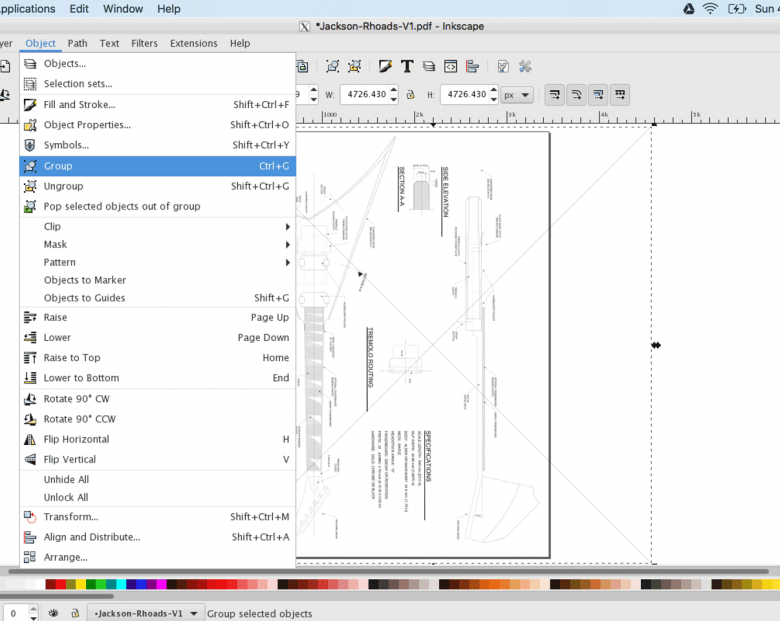
Task: Open the Text and Font dialog icon
Action: tap(407, 67)
